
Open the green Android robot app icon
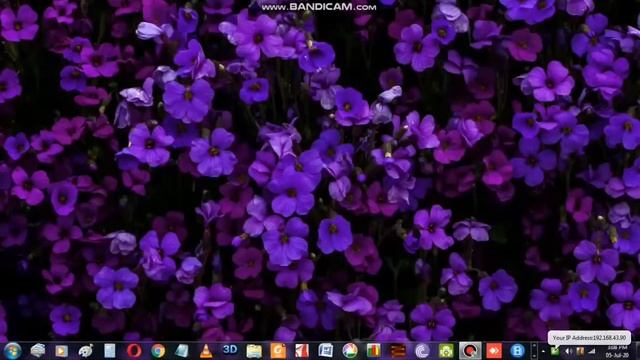click(x=446, y=351)
